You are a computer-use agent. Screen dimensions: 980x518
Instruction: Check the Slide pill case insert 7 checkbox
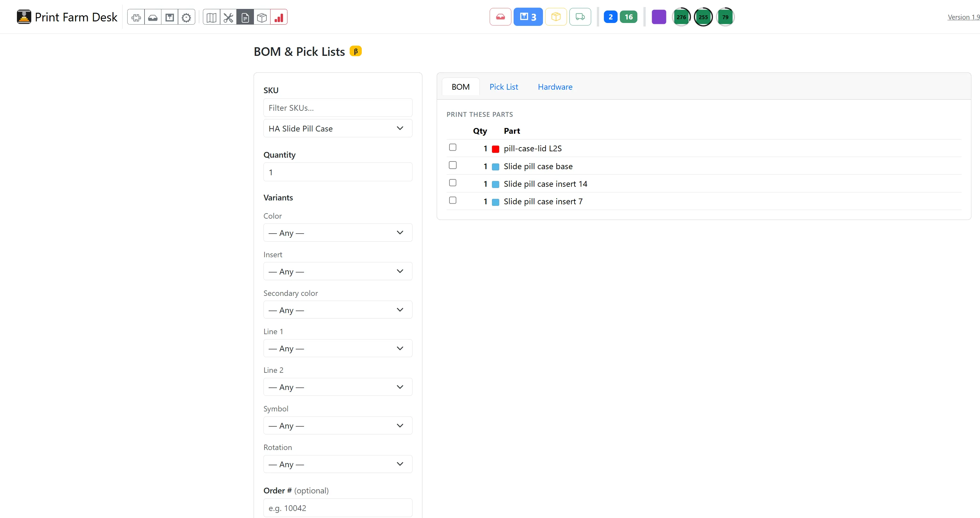point(453,200)
